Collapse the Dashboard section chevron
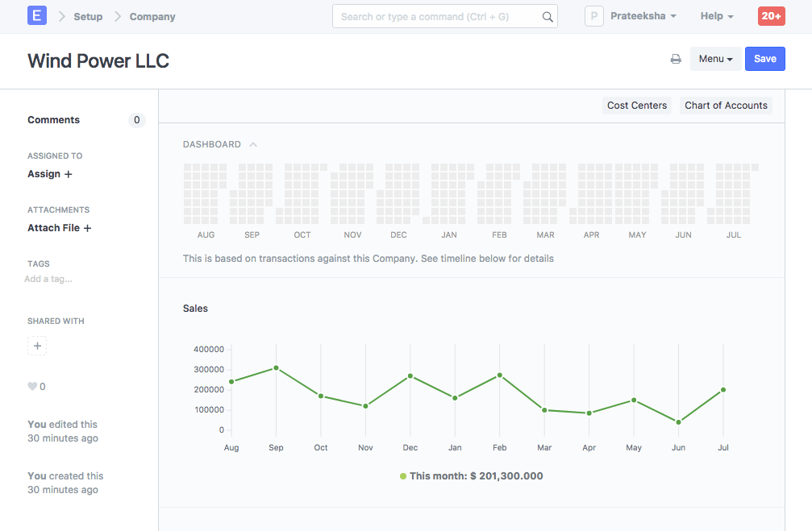The image size is (812, 531). click(x=253, y=143)
